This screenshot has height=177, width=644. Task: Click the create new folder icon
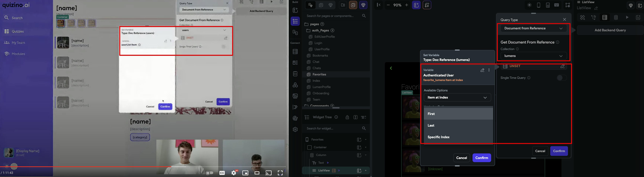click(x=343, y=5)
